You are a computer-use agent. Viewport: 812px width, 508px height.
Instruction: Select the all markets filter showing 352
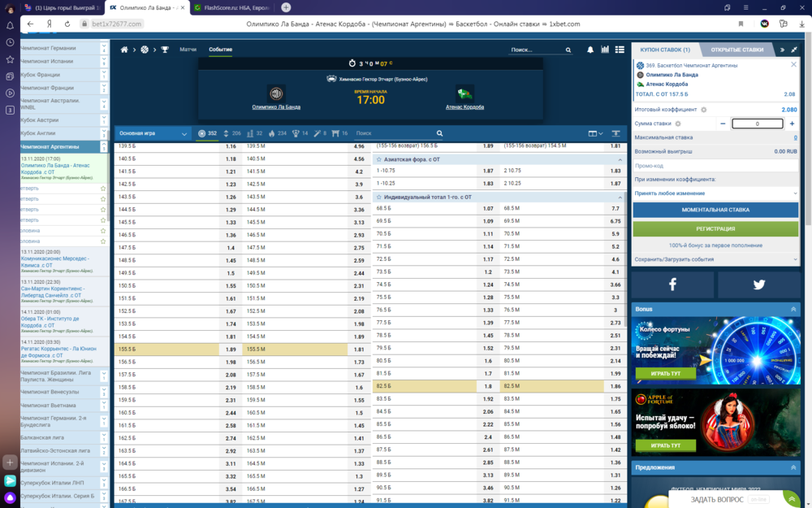pyautogui.click(x=207, y=133)
